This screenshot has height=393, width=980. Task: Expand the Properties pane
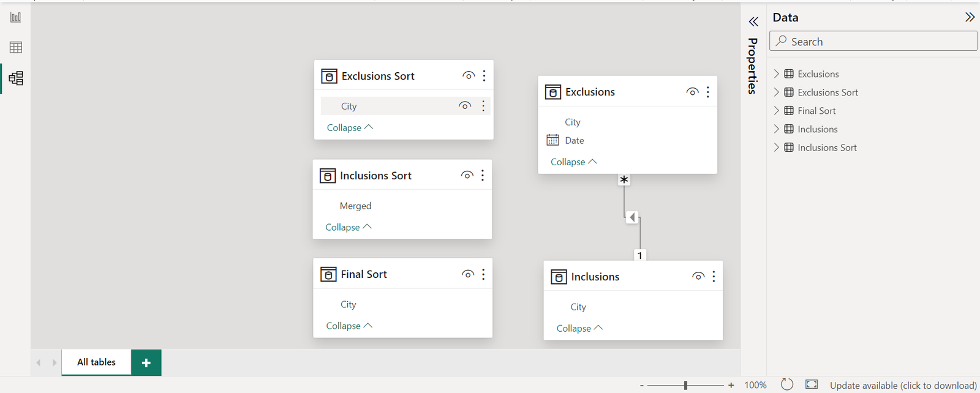pyautogui.click(x=753, y=22)
